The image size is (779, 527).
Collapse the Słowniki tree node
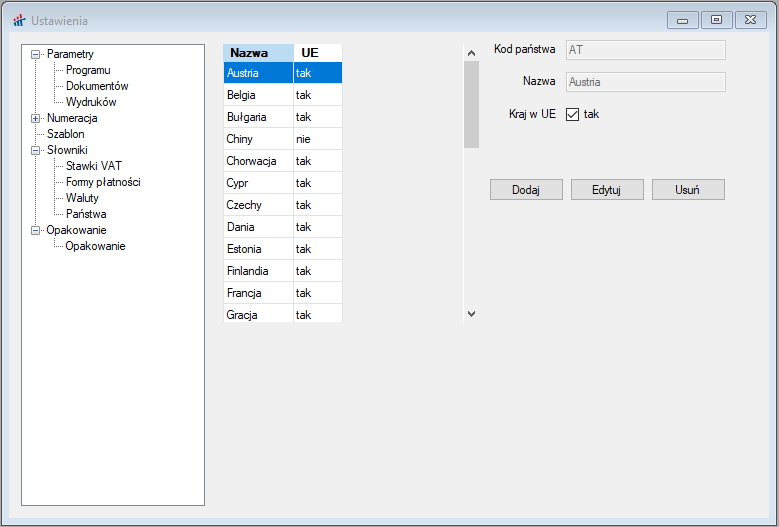[x=35, y=150]
